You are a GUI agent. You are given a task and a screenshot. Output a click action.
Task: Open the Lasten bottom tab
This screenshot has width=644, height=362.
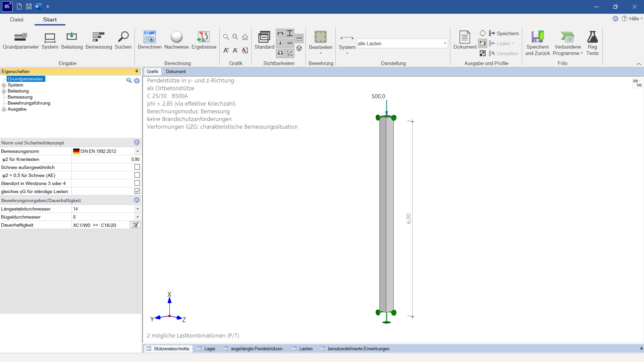point(302,349)
